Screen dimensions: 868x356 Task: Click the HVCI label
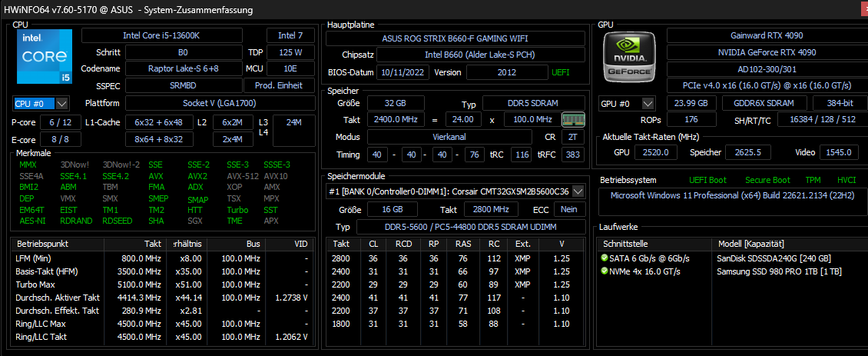click(x=846, y=180)
